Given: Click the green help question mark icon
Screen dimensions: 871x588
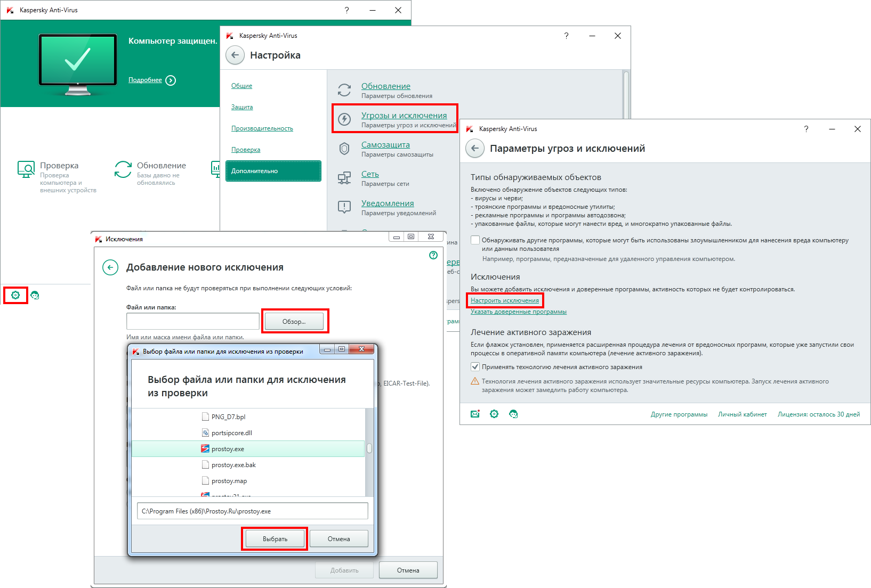Looking at the screenshot, I should point(433,255).
